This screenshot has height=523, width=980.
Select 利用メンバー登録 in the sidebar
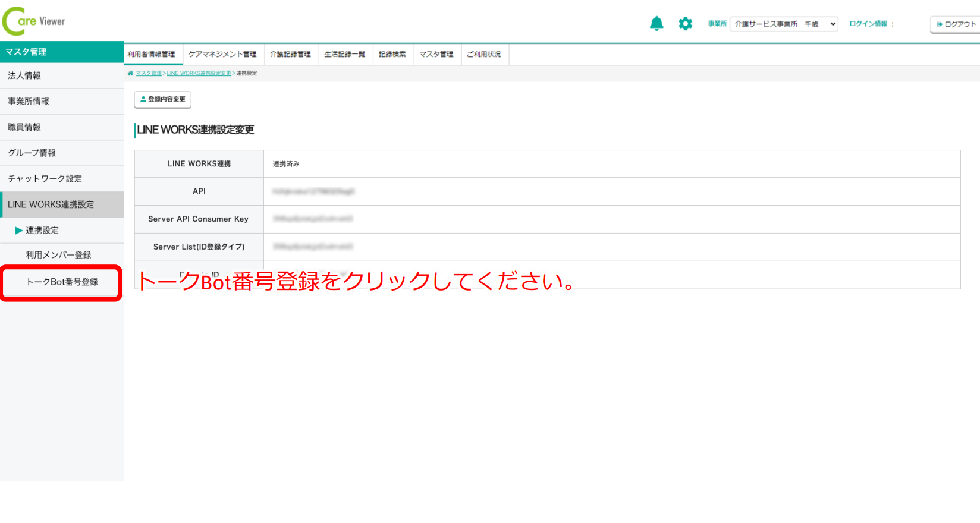pyautogui.click(x=58, y=255)
